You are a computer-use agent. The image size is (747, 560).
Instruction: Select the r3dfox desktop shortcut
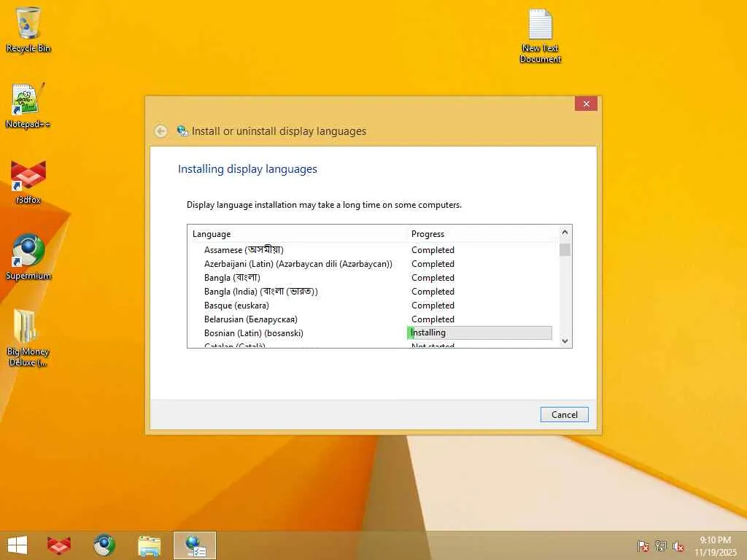coord(28,182)
